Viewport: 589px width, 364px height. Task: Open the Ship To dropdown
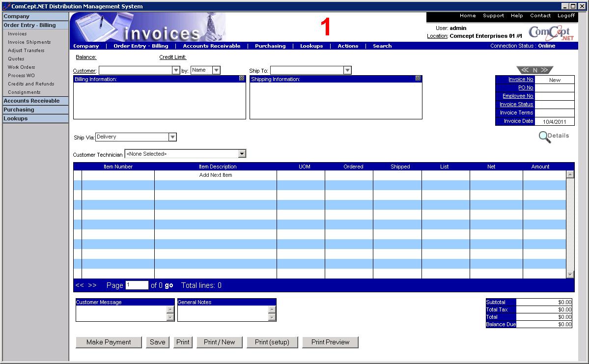click(x=347, y=70)
